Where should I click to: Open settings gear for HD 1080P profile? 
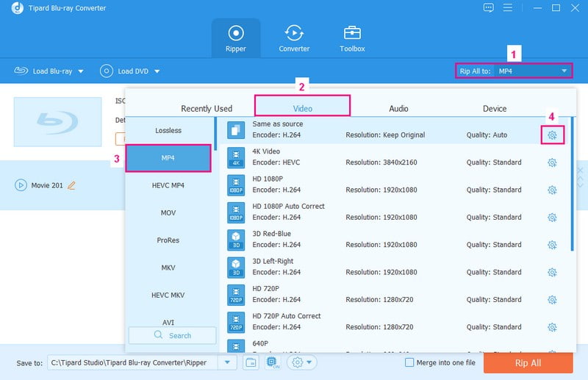[x=552, y=190]
